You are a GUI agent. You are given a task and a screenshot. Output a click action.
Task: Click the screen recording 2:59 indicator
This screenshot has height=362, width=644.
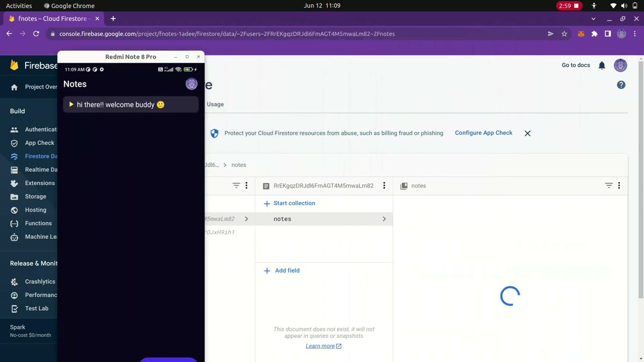[x=570, y=6]
